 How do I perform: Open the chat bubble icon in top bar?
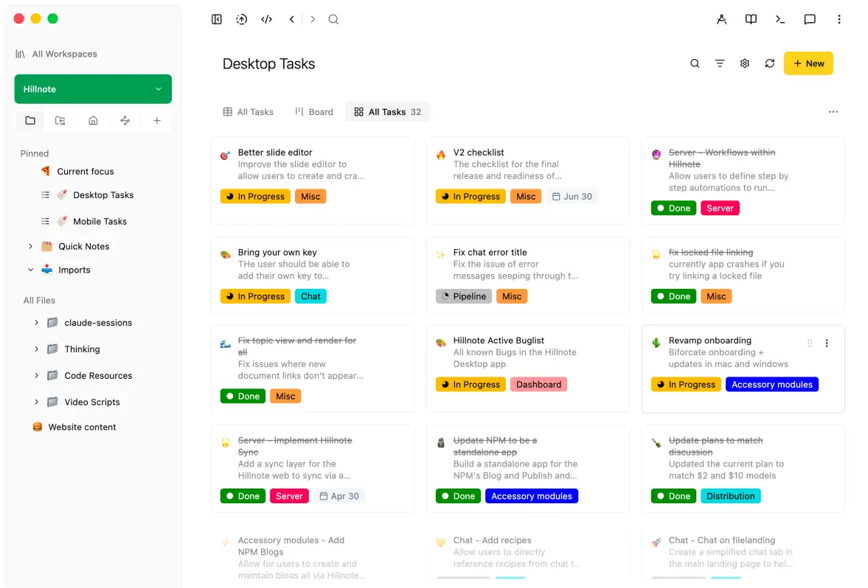click(x=809, y=19)
